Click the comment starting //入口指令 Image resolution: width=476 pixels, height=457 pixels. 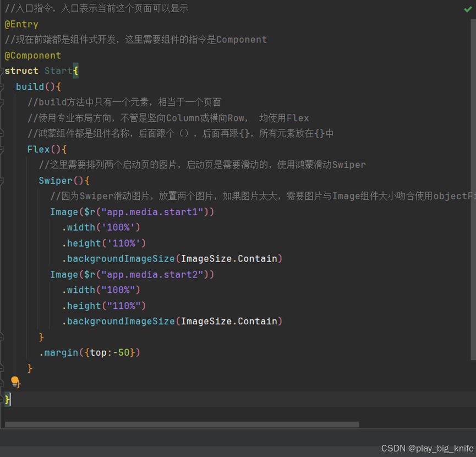(97, 8)
